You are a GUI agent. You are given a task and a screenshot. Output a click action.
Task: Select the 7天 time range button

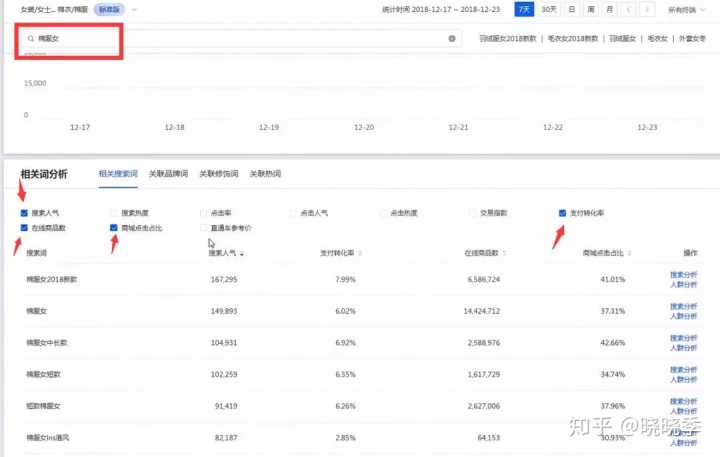[524, 9]
